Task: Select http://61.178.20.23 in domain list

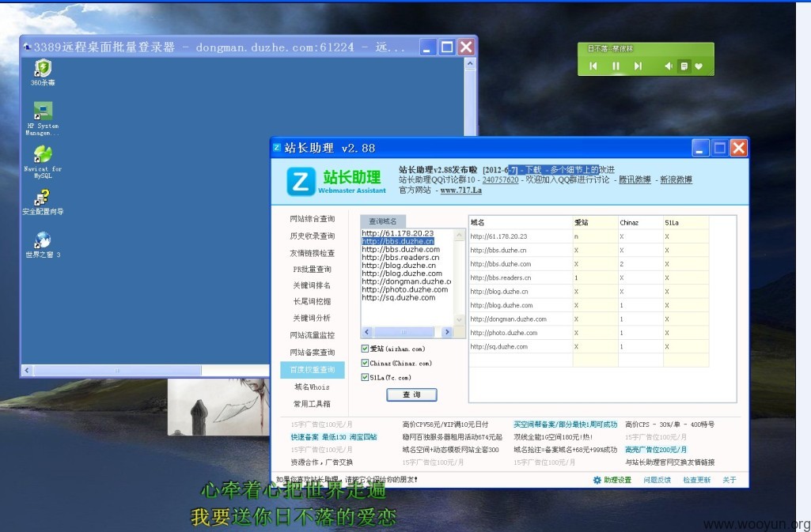Action: [x=398, y=233]
